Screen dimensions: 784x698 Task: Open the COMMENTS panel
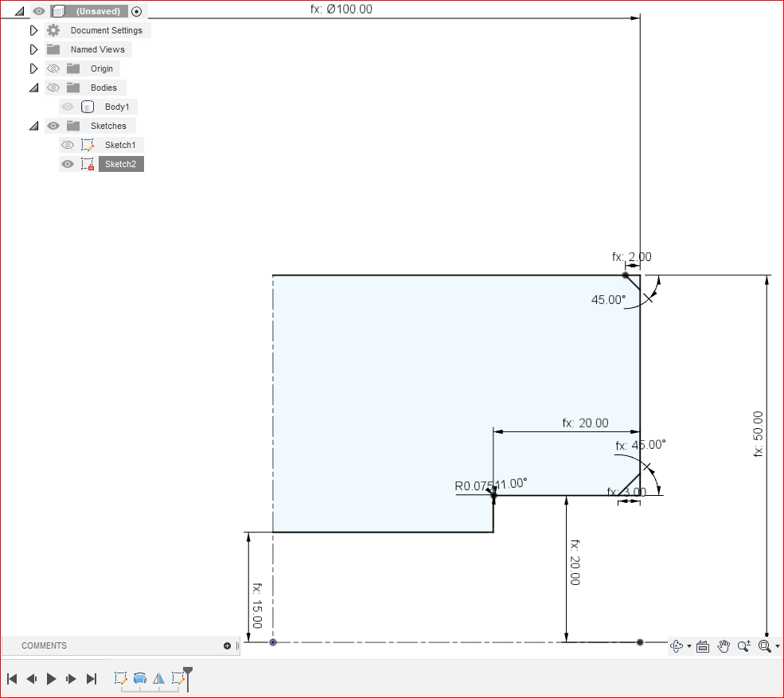(x=44, y=645)
